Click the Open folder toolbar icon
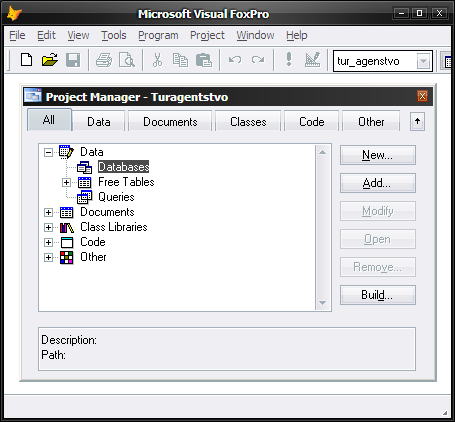The width and height of the screenshot is (455, 422). [x=50, y=60]
